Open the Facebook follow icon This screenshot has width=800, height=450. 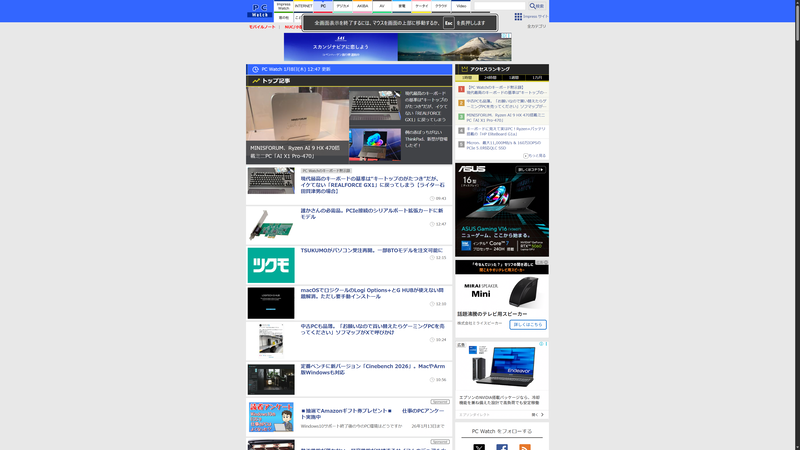[x=502, y=447]
